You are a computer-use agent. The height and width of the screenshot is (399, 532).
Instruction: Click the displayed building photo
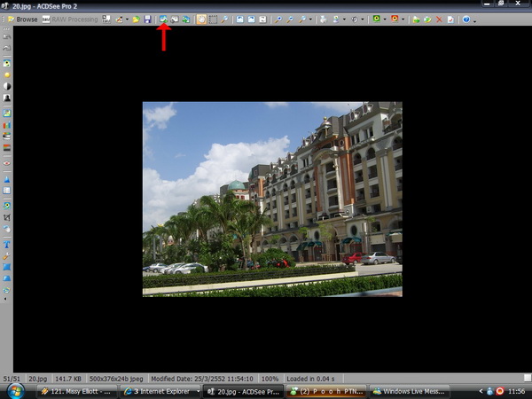[272, 199]
